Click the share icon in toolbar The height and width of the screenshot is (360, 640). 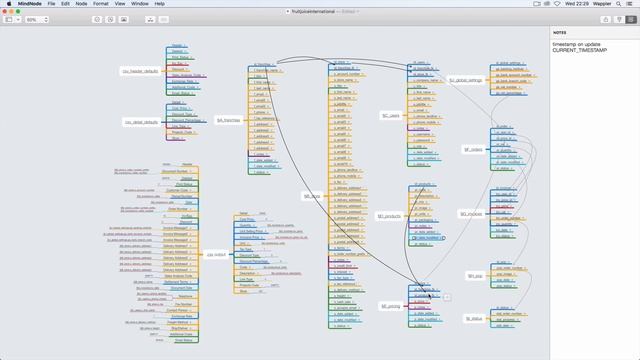[x=606, y=20]
